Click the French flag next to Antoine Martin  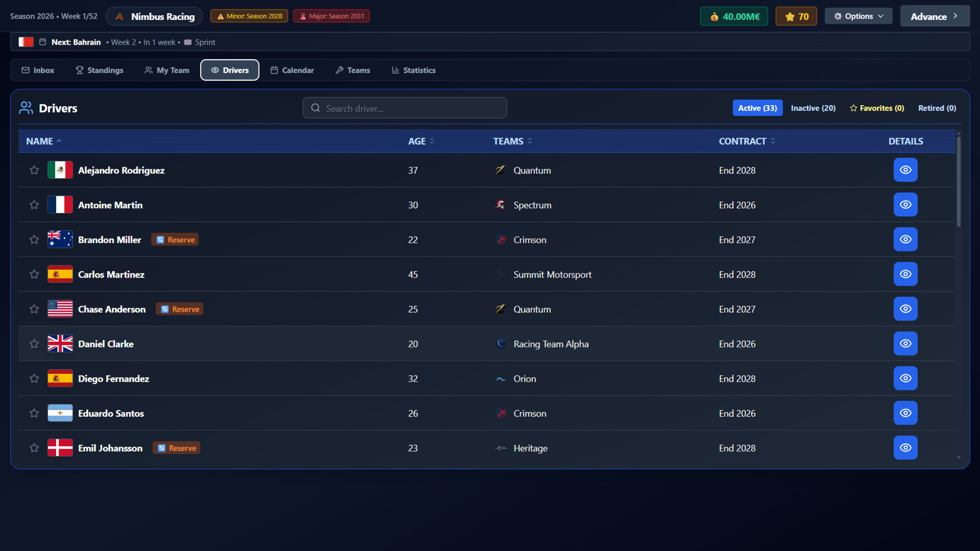click(x=60, y=205)
